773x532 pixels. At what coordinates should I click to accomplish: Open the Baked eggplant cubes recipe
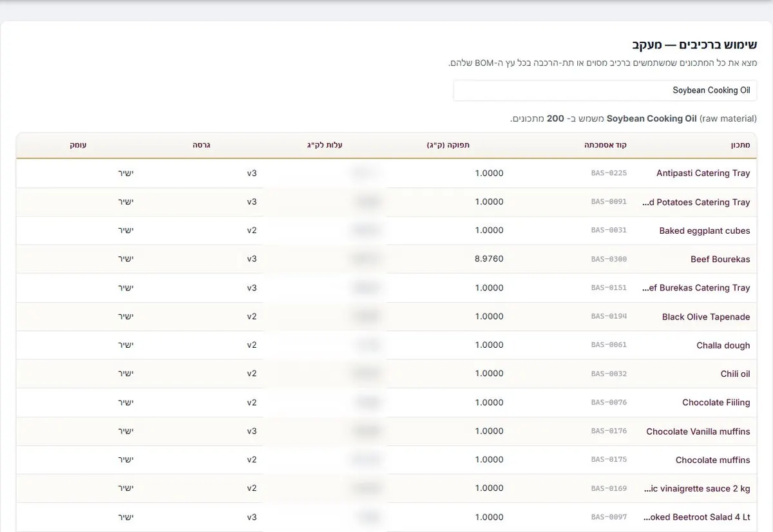pyautogui.click(x=704, y=231)
